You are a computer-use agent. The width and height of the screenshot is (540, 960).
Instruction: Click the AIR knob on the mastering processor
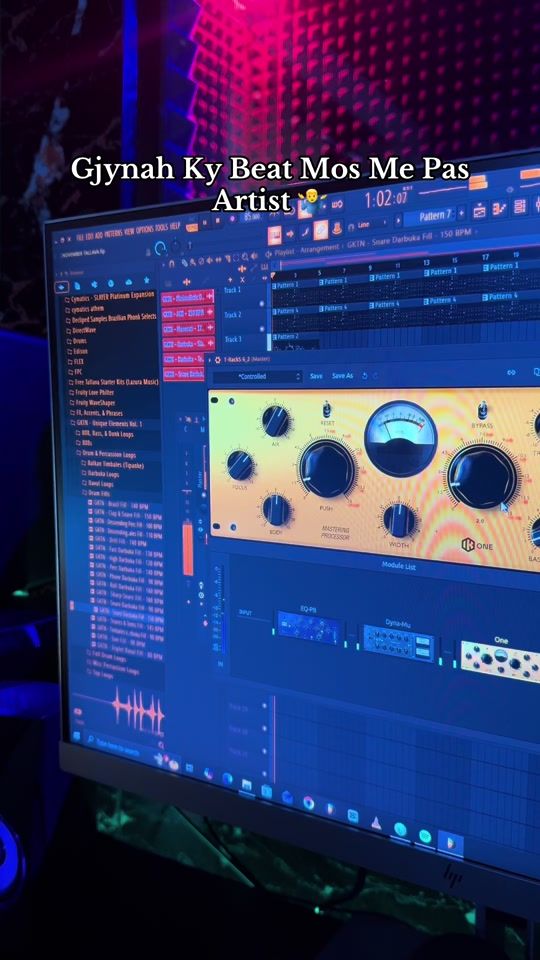pyautogui.click(x=276, y=421)
